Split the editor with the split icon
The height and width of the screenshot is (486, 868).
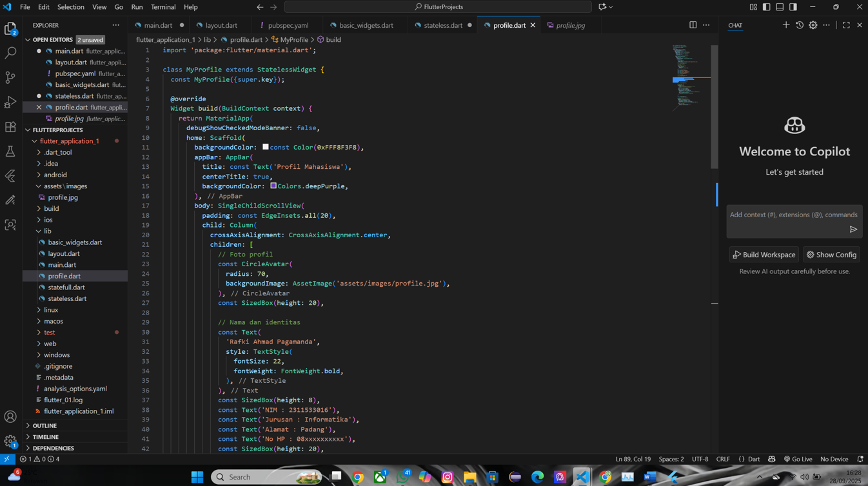[x=693, y=24]
